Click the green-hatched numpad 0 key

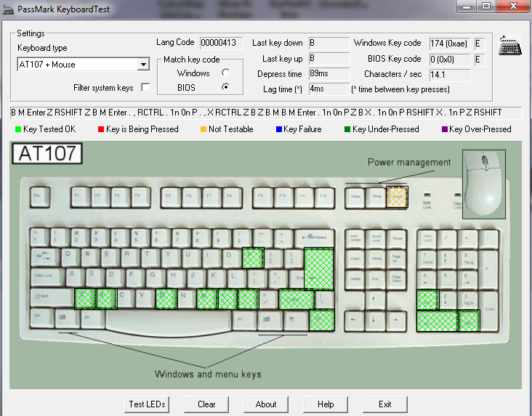(438, 320)
